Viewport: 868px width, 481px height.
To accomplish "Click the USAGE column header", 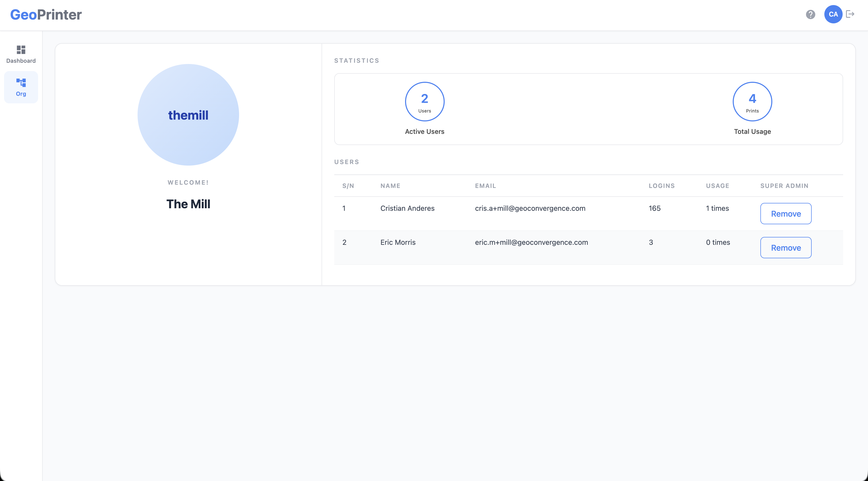I will coord(718,186).
